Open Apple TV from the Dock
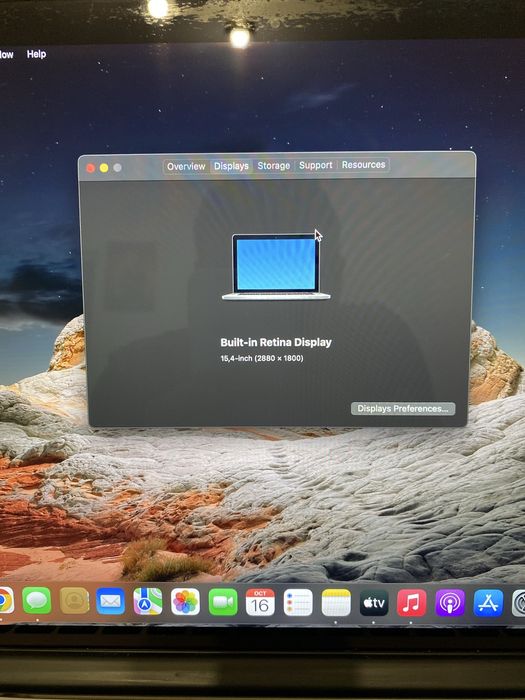This screenshot has width=525, height=700. pos(374,603)
